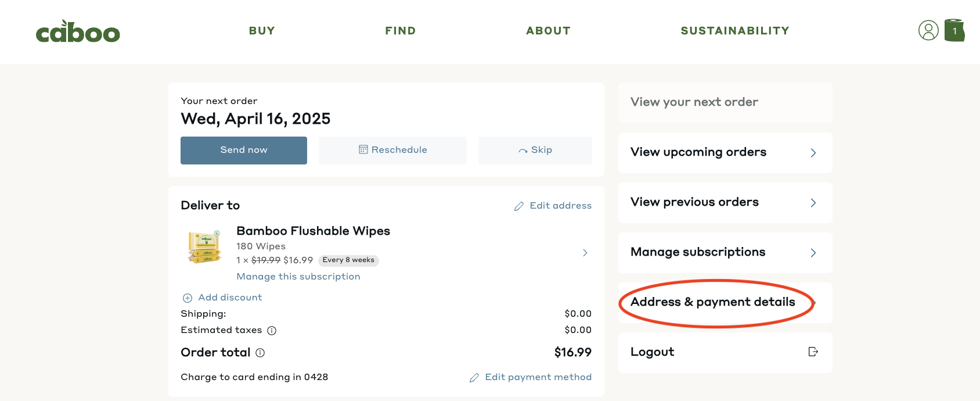Click the Add discount plus icon

pyautogui.click(x=188, y=298)
